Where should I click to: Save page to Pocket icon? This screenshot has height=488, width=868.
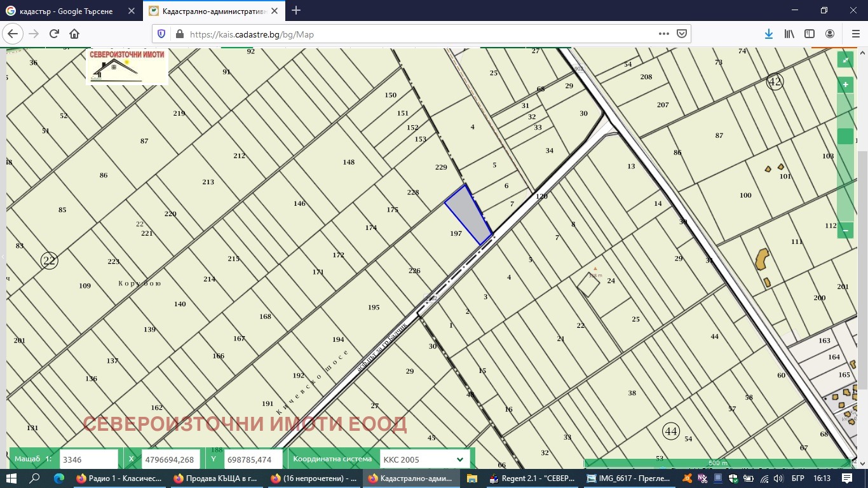(681, 34)
